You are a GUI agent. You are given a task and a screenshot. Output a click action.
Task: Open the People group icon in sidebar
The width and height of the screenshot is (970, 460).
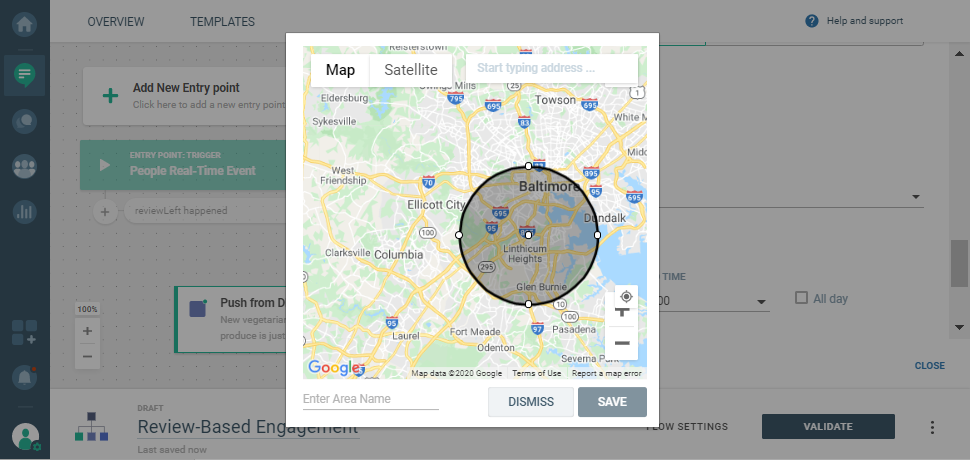coord(25,167)
